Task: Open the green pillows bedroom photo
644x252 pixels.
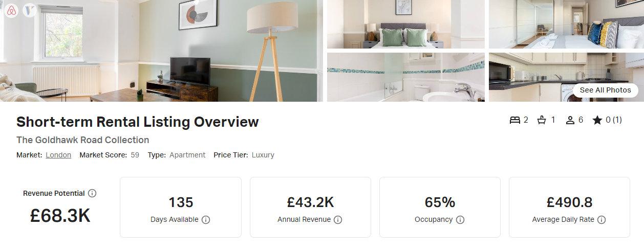Action: [405, 24]
